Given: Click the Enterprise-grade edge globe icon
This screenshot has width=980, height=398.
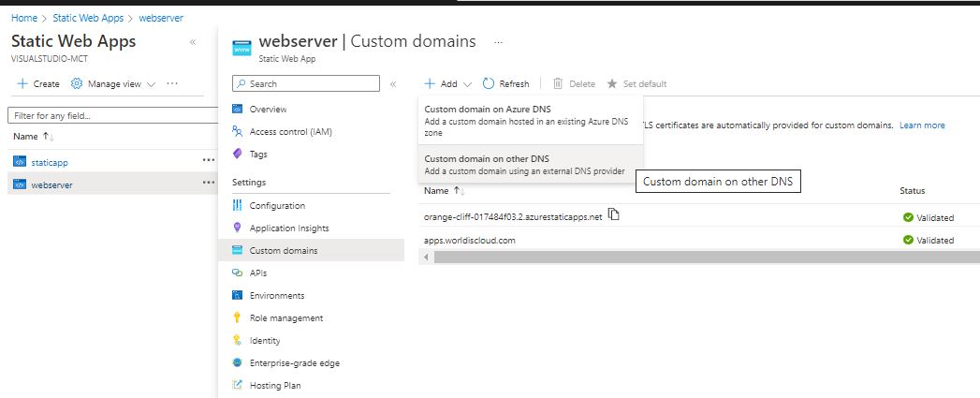Looking at the screenshot, I should 237,363.
